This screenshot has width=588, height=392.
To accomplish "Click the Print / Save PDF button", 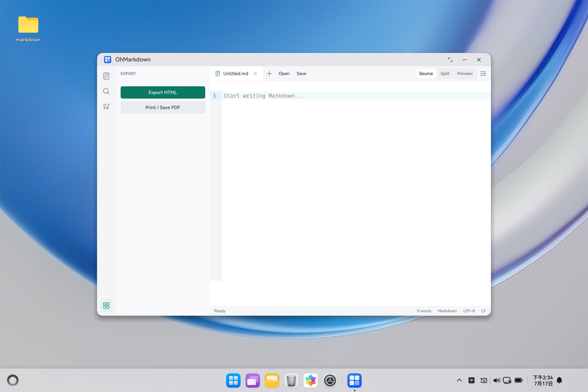I will tap(163, 107).
